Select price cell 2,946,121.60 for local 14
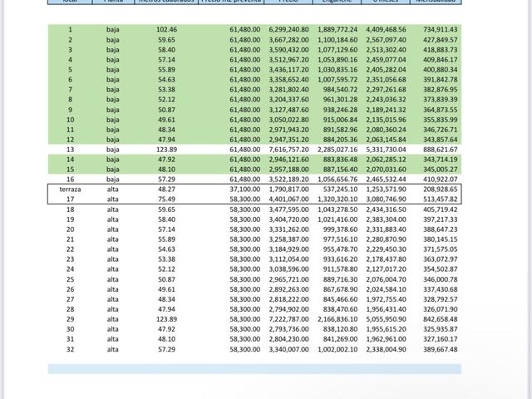The height and width of the screenshot is (399, 532). (x=288, y=160)
